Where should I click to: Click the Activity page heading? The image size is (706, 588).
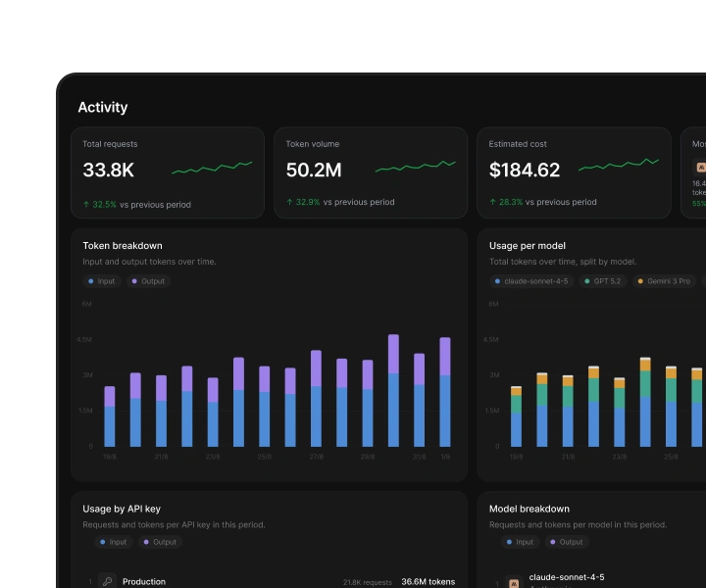point(103,107)
